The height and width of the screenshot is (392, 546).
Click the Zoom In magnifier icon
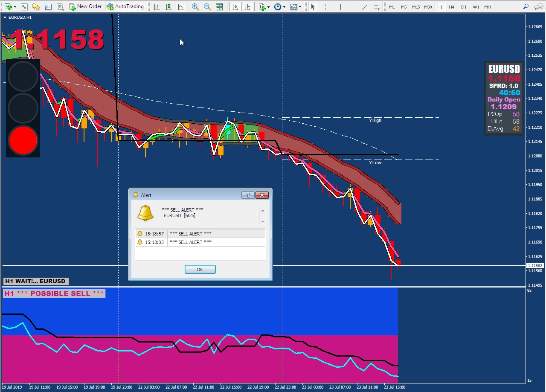(x=195, y=7)
